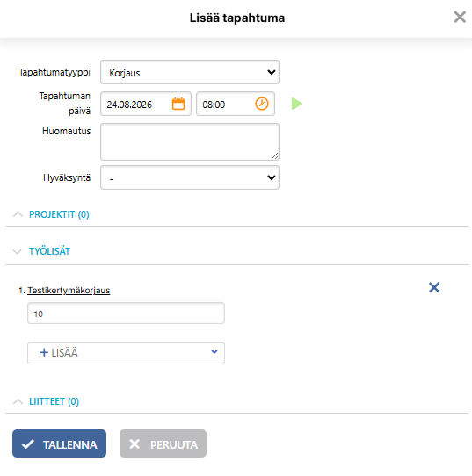
Task: Open the orange clock time picker
Action: [262, 104]
